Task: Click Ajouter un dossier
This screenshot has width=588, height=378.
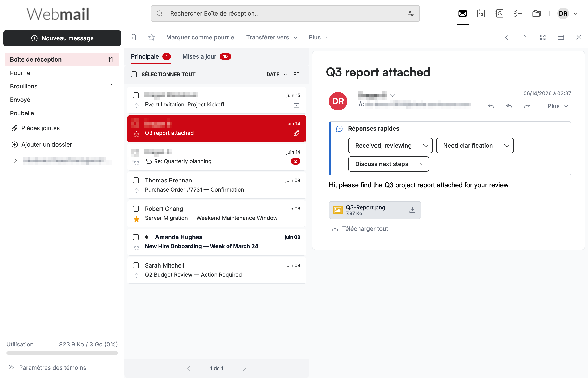Action: [x=42, y=144]
